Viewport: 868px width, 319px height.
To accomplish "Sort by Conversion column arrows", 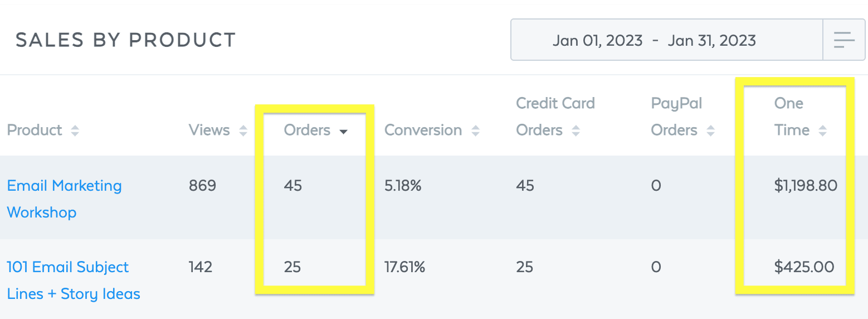I will click(475, 130).
